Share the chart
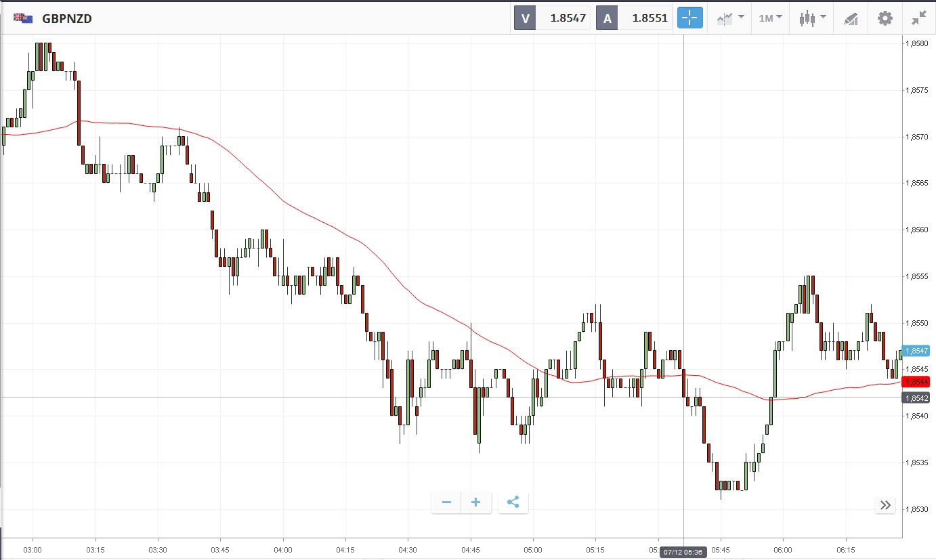This screenshot has width=936, height=560. (x=513, y=502)
